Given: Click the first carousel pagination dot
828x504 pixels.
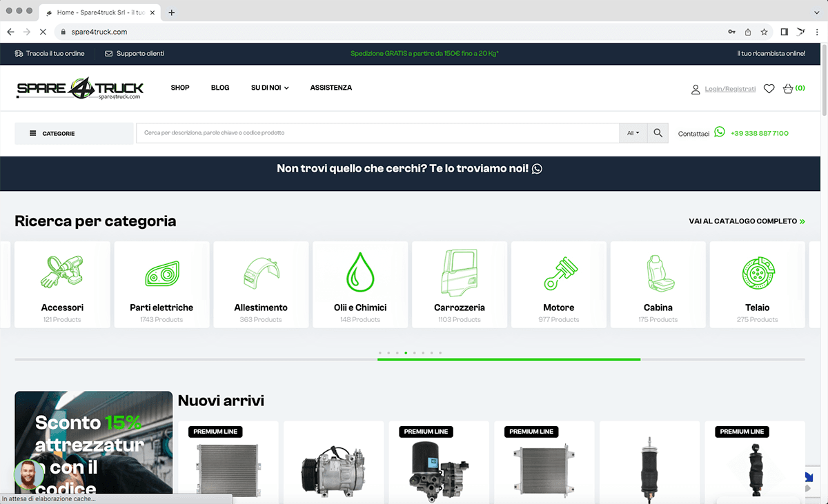Looking at the screenshot, I should 379,353.
